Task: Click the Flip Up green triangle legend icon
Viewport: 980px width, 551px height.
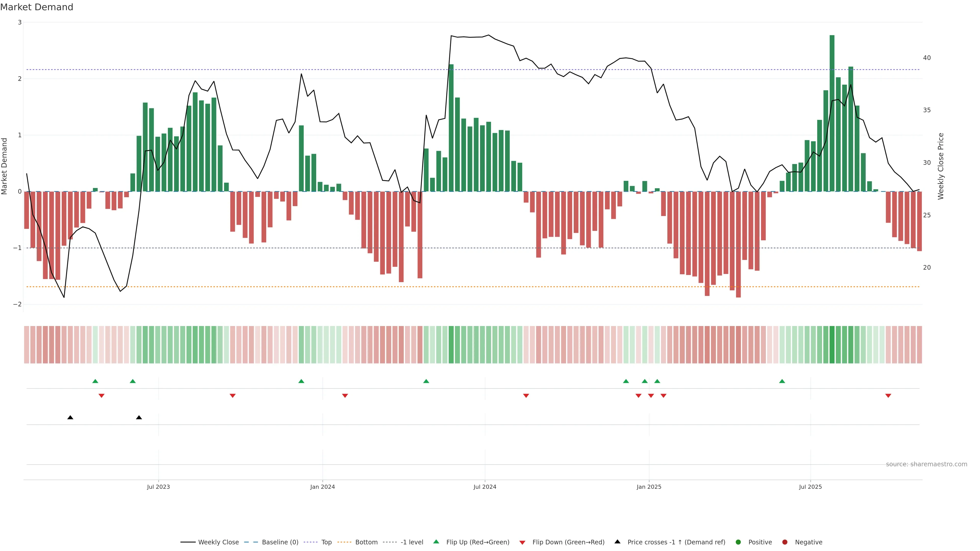Action: click(x=436, y=542)
